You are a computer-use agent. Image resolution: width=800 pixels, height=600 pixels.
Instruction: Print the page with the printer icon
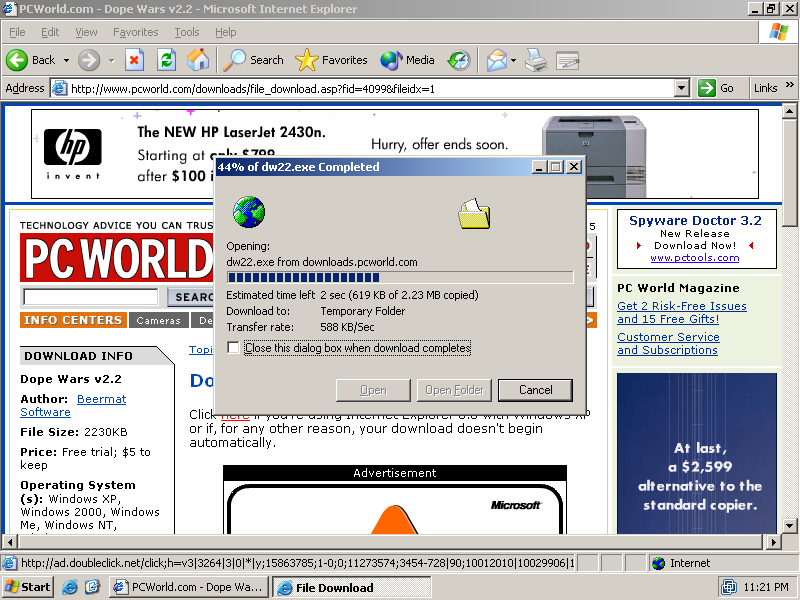pyautogui.click(x=536, y=60)
